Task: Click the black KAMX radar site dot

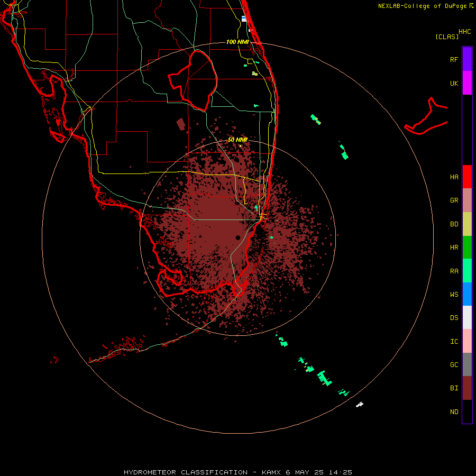Action: tap(237, 237)
